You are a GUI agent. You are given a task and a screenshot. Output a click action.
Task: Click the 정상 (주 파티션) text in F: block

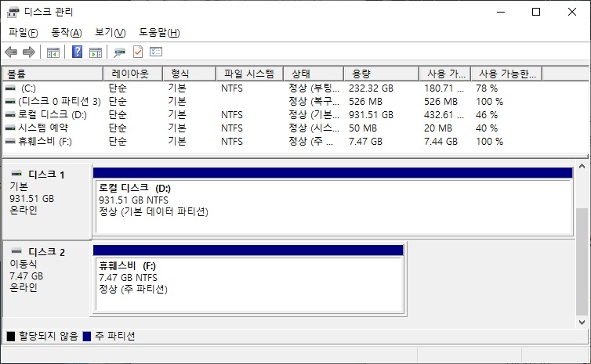pyautogui.click(x=133, y=289)
